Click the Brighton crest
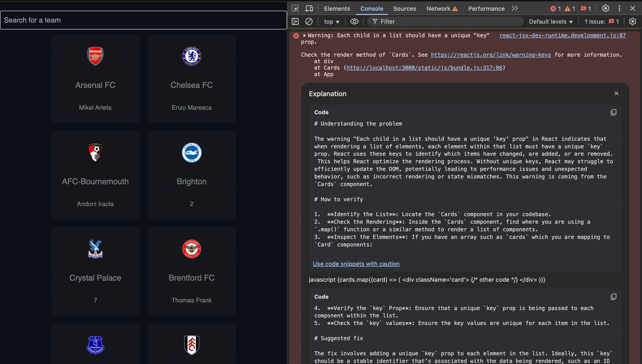Image resolution: width=642 pixels, height=364 pixels. (x=192, y=153)
